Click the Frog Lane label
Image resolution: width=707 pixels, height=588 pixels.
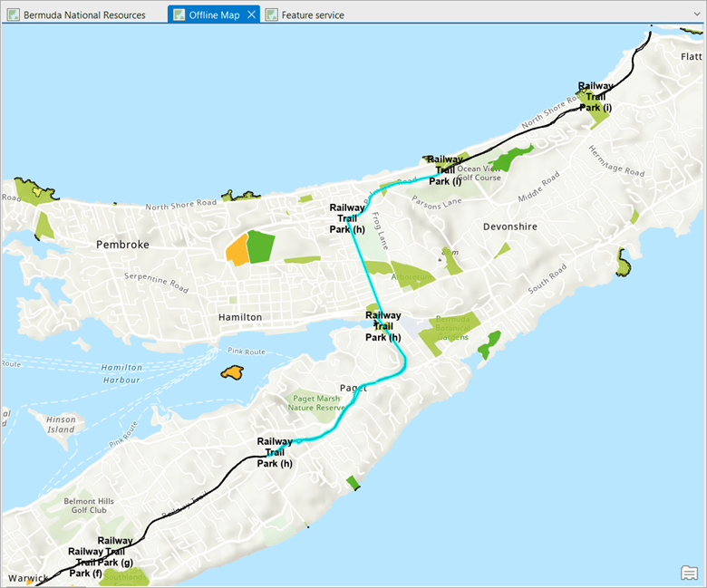click(380, 231)
